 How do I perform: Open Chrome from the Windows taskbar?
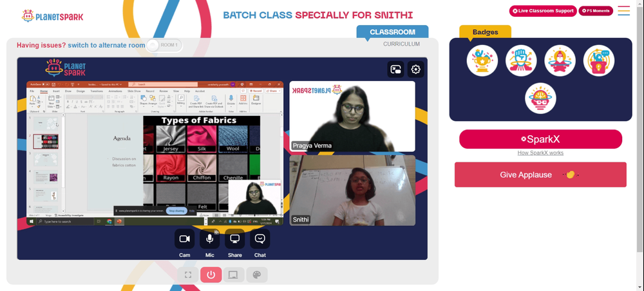109,221
